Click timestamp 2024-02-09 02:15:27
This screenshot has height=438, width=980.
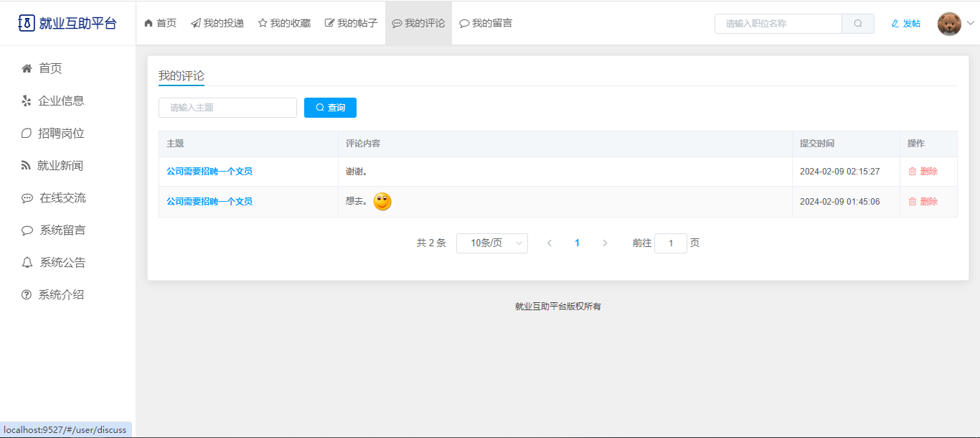click(x=840, y=172)
